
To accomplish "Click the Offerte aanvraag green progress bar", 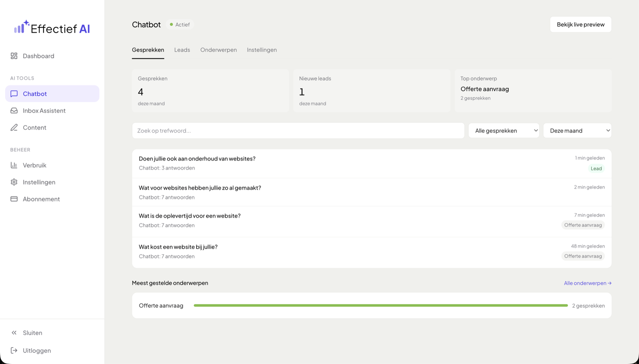I will click(x=381, y=305).
